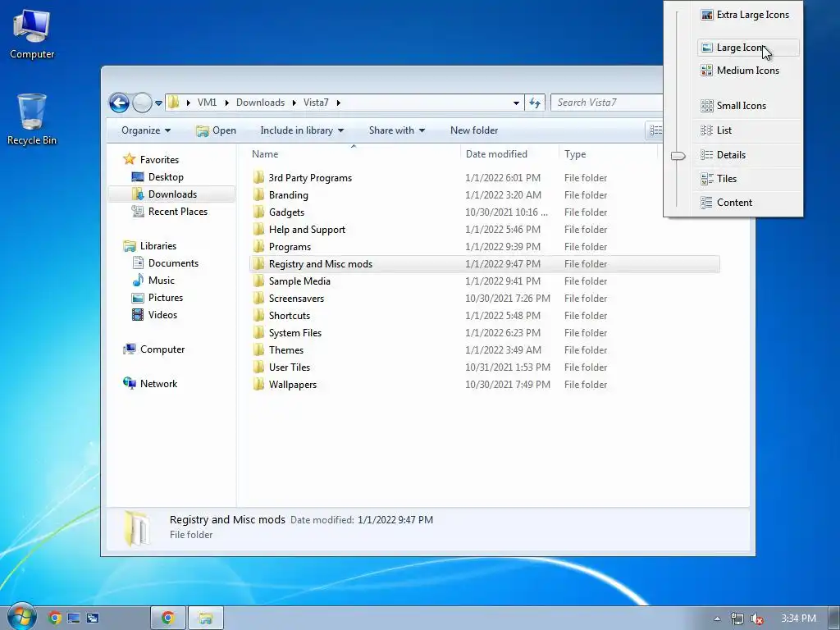Viewport: 840px width, 630px height.
Task: Select Downloads in navigation pane
Action: [x=172, y=194]
